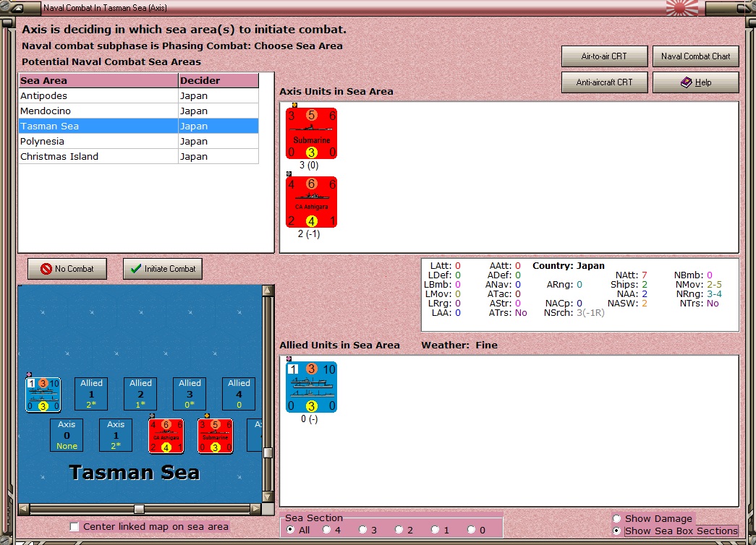756x545 pixels.
Task: Select Show Sea Box Sections option
Action: click(616, 531)
